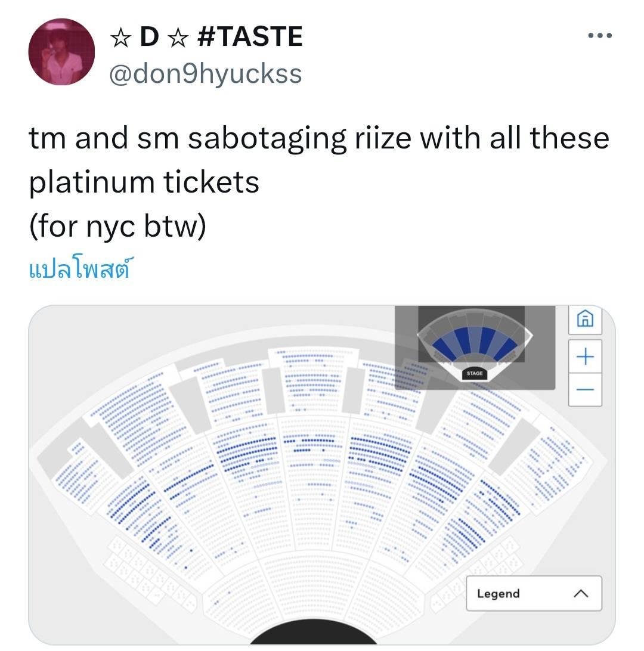The height and width of the screenshot is (651, 644).
Task: Open the ☆ D ☆ #TASTE display name
Action: tap(206, 37)
